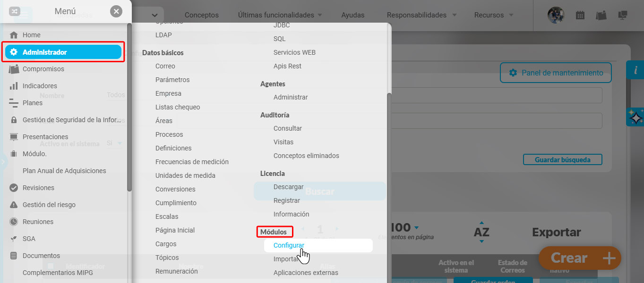The width and height of the screenshot is (644, 283).
Task: Click the user avatar picture
Action: click(556, 15)
